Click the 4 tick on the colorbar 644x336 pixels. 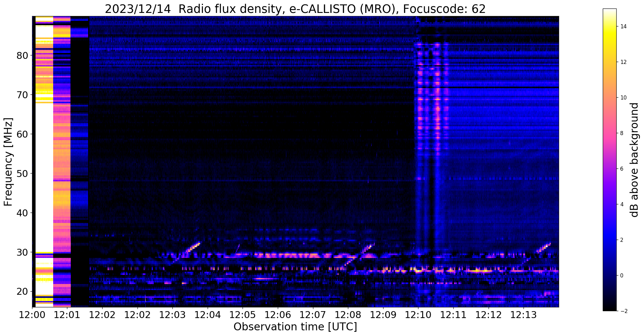(621, 204)
